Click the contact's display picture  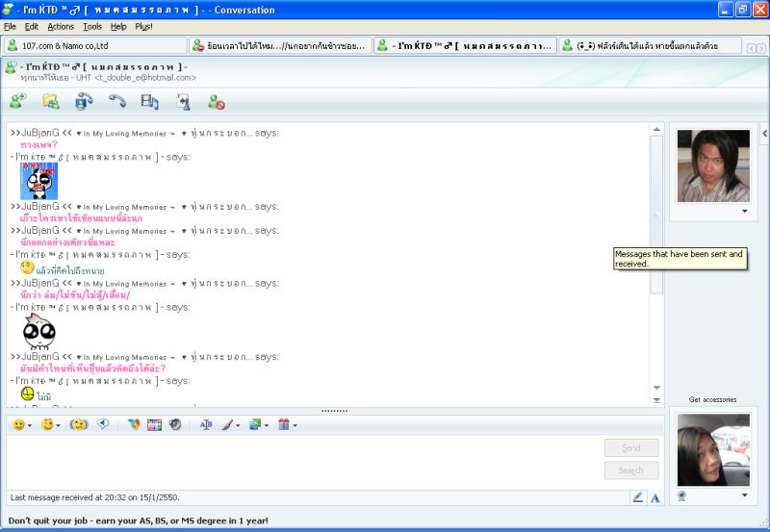(x=713, y=165)
